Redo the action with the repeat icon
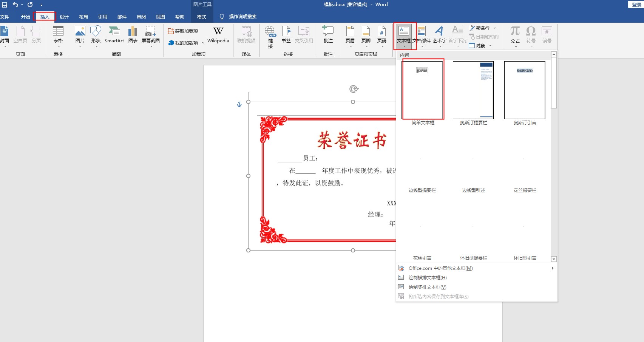The width and height of the screenshot is (644, 342). click(x=30, y=5)
